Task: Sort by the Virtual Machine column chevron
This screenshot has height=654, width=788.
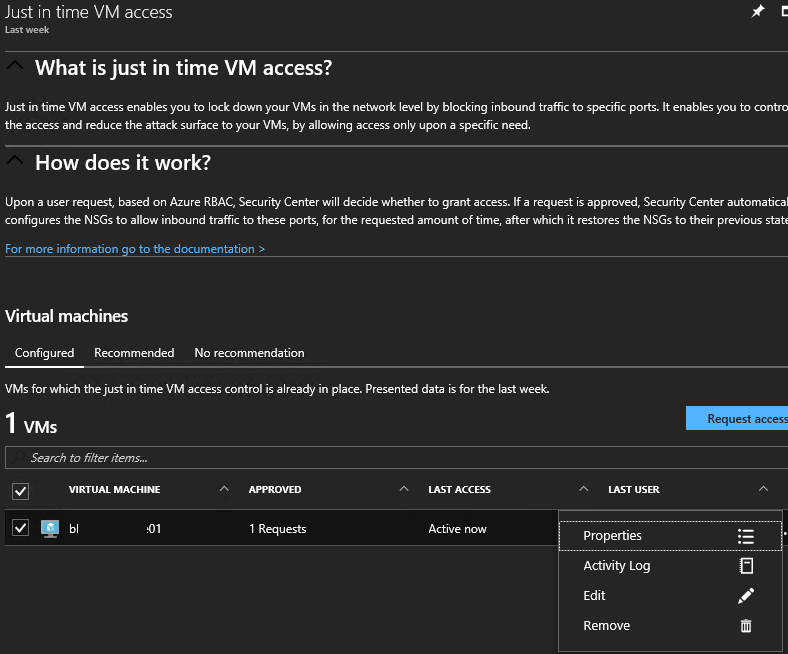Action: pos(223,489)
